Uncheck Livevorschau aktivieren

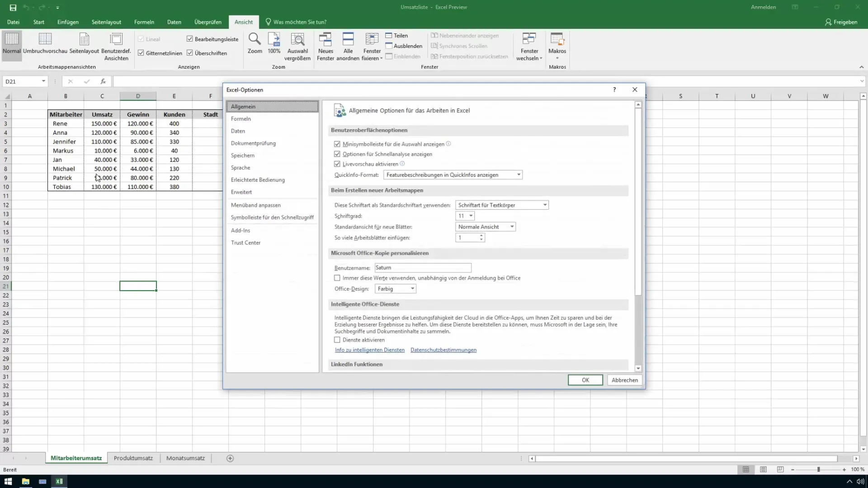(x=337, y=164)
